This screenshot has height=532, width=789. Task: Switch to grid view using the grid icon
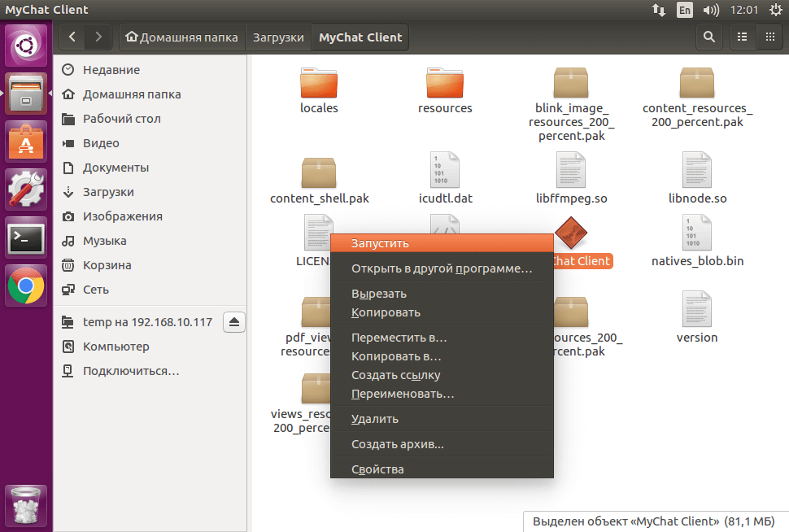769,37
